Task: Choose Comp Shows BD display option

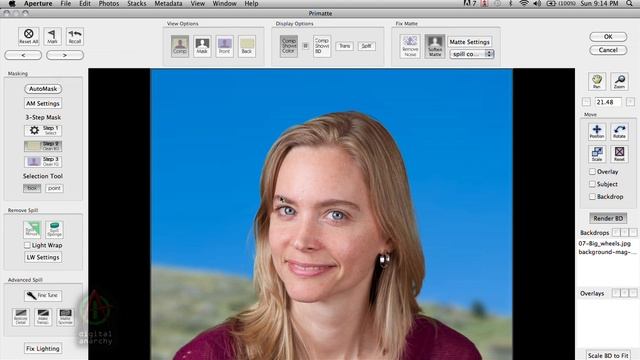Action: click(322, 46)
